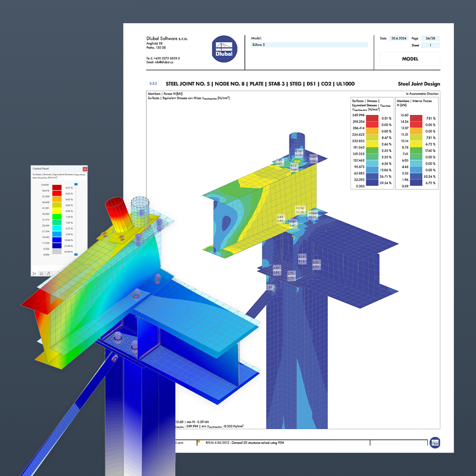The height and width of the screenshot is (476, 476).
Task: Select the gray 55.99 % legend swatch
Action: click(57, 251)
